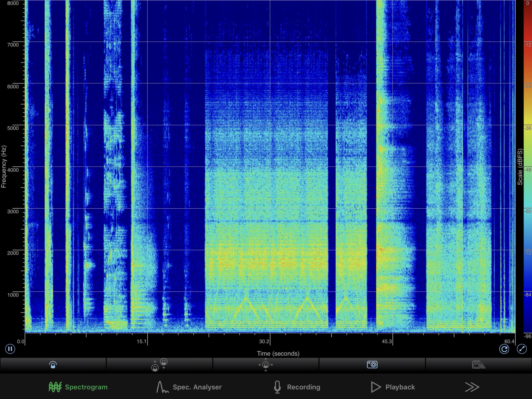Pause the live spectrogram
This screenshot has height=399, width=532.
pyautogui.click(x=10, y=349)
